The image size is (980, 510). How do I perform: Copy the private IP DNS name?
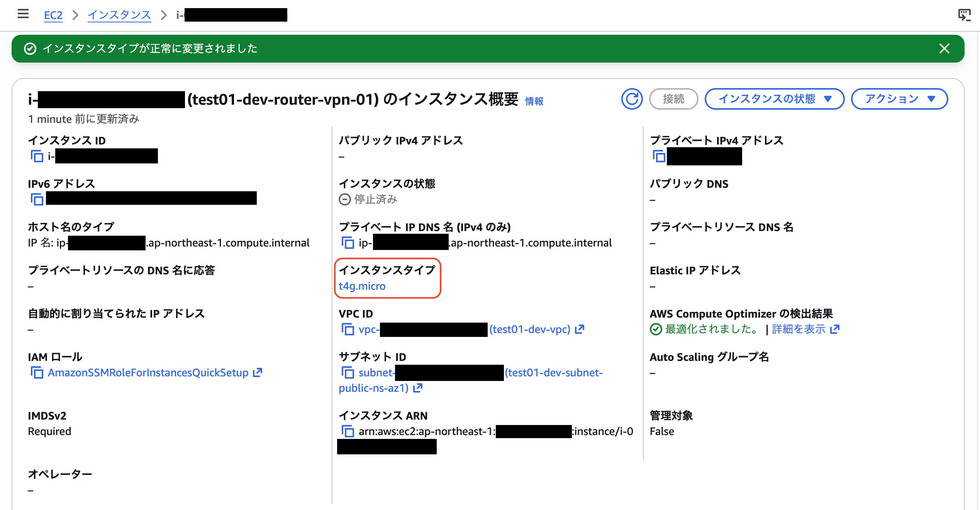(x=349, y=243)
